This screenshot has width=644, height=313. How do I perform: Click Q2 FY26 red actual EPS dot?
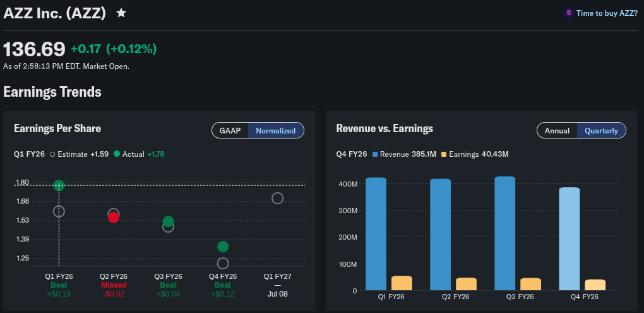(x=114, y=218)
